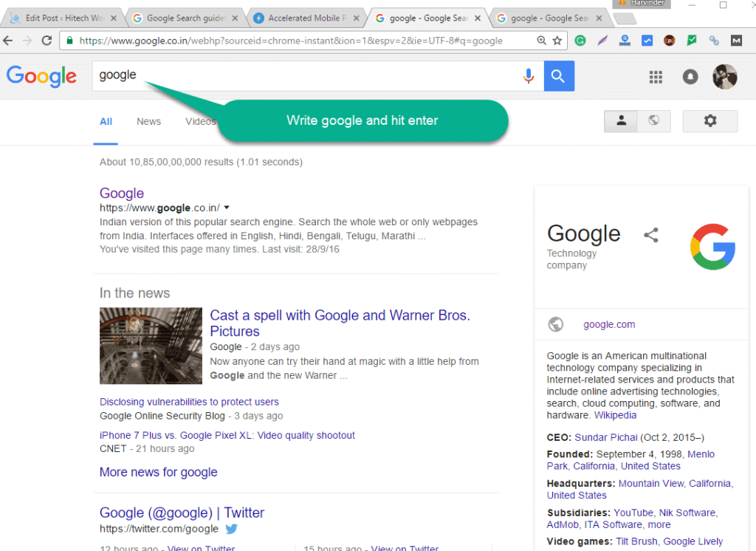
Task: Open iPhone 7 Plus vs Pixel XL link
Action: [227, 435]
